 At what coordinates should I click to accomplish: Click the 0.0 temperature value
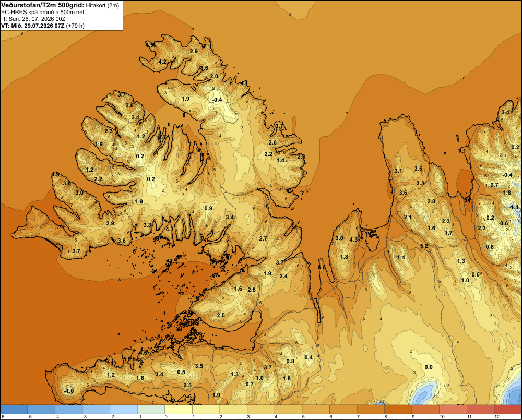(429, 367)
